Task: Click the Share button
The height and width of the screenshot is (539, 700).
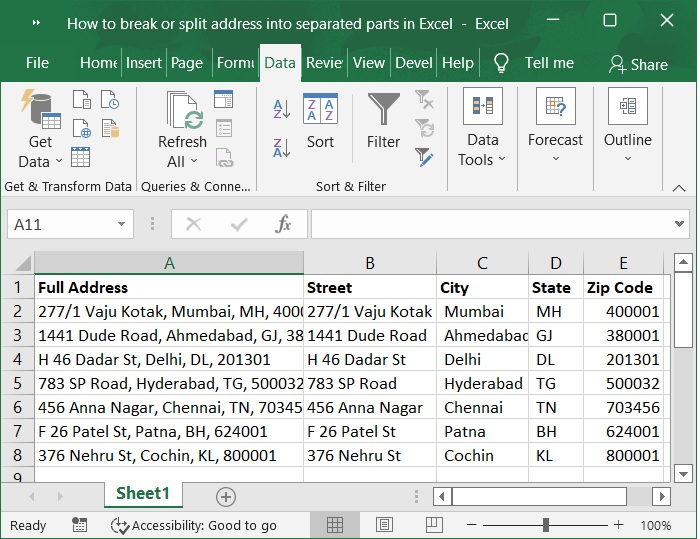Action: (x=638, y=63)
